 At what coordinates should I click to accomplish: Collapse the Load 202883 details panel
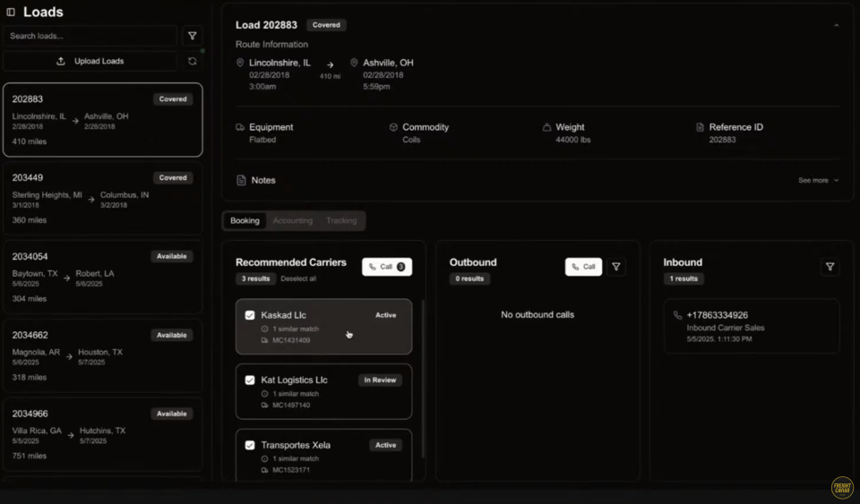point(836,26)
